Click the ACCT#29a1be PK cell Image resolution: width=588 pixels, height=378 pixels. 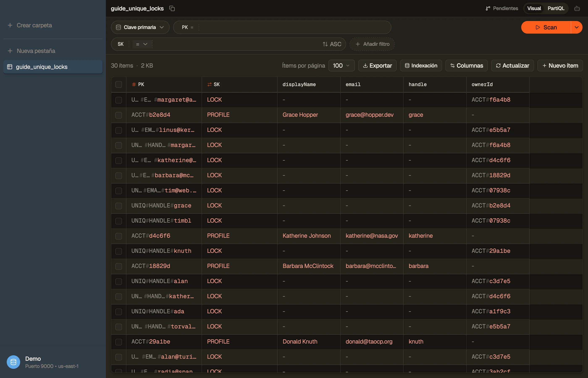point(164,342)
